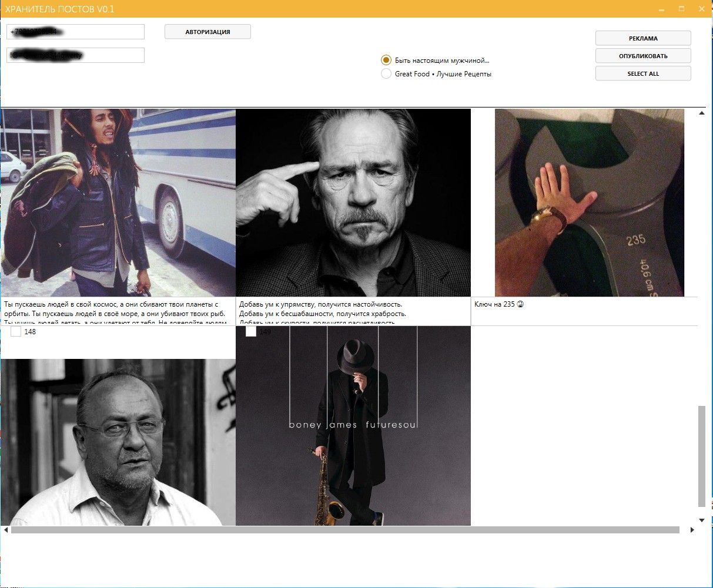Select the 'Быть настоящим мужчиной...' radio option

coord(386,60)
